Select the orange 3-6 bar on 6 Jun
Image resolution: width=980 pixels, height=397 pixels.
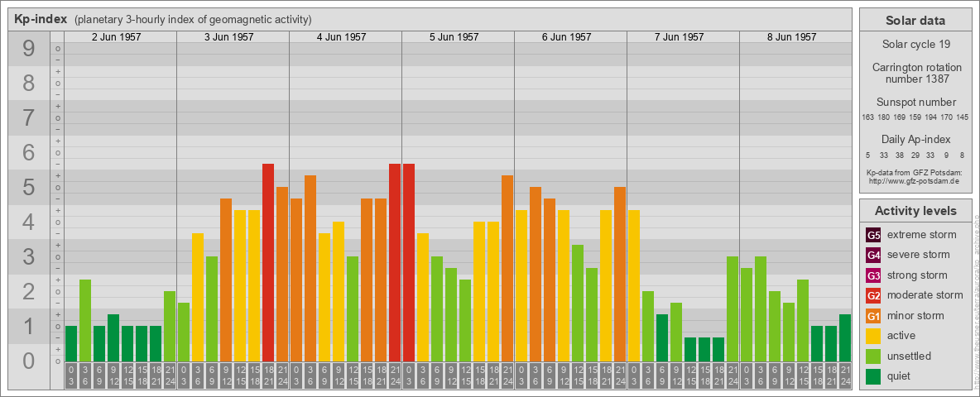(536, 274)
